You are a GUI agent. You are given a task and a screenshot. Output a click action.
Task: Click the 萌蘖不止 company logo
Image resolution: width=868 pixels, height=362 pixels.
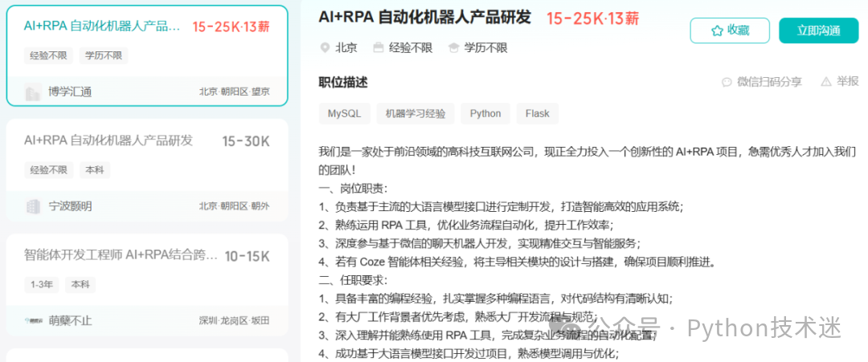click(x=33, y=320)
